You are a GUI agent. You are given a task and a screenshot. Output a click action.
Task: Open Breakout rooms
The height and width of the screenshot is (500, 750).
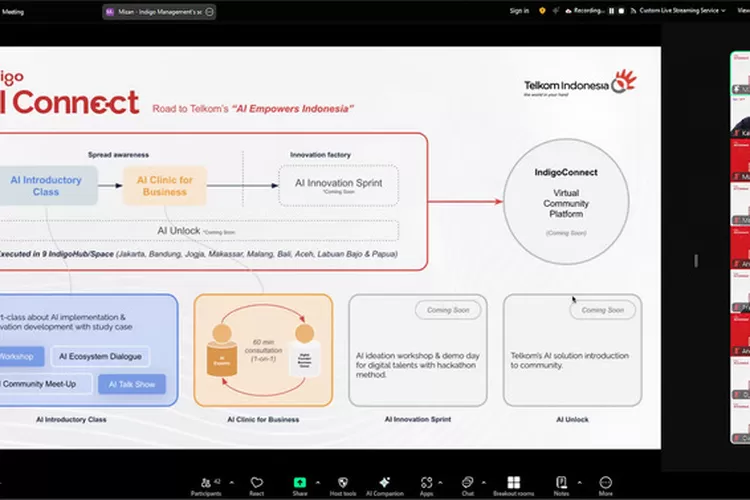point(514,484)
